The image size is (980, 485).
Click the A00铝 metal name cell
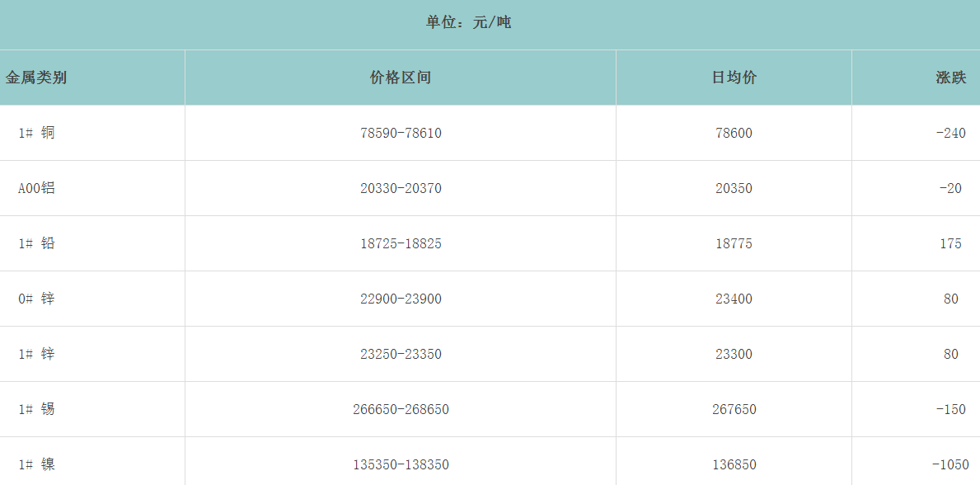coord(37,188)
